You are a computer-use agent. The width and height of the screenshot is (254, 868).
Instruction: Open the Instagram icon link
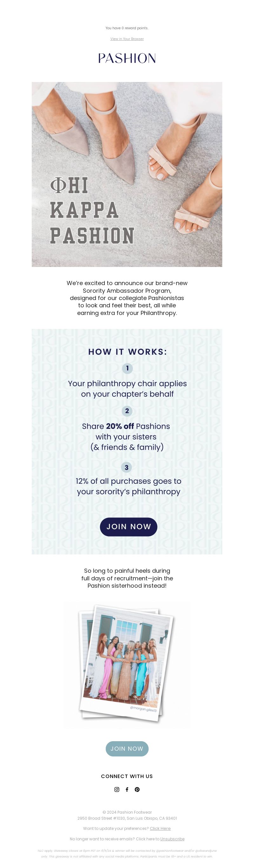117,789
